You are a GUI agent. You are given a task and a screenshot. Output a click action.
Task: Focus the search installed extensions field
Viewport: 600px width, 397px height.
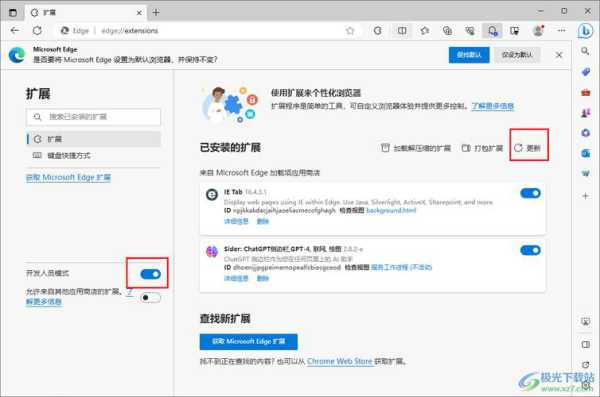[93, 117]
